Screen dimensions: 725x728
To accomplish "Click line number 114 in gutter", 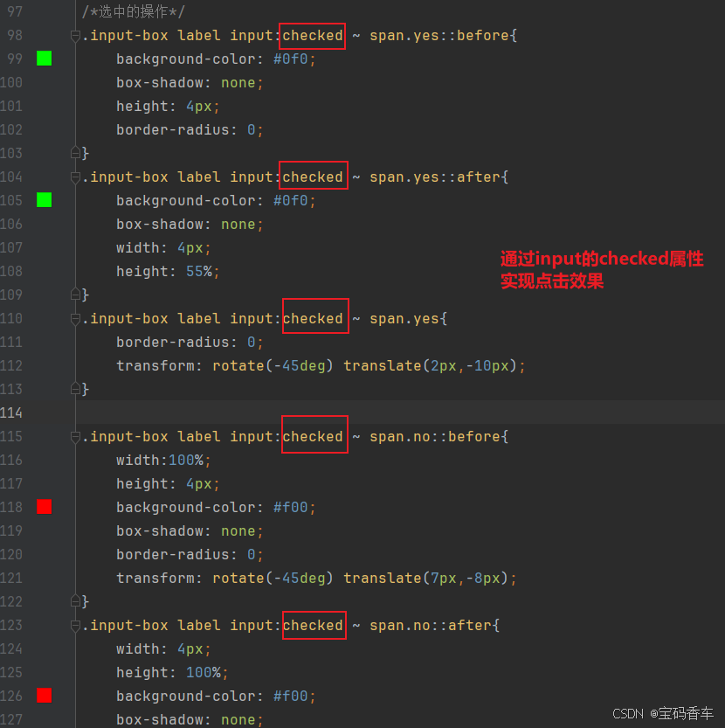I will pyautogui.click(x=11, y=413).
